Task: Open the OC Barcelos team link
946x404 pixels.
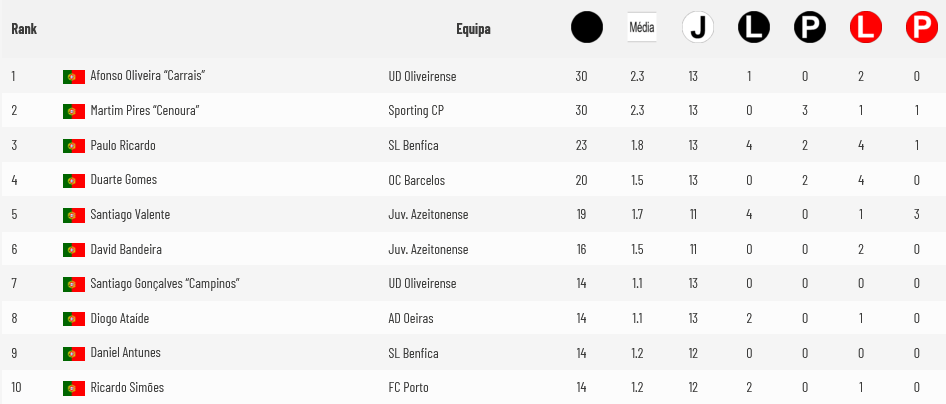Action: point(417,180)
